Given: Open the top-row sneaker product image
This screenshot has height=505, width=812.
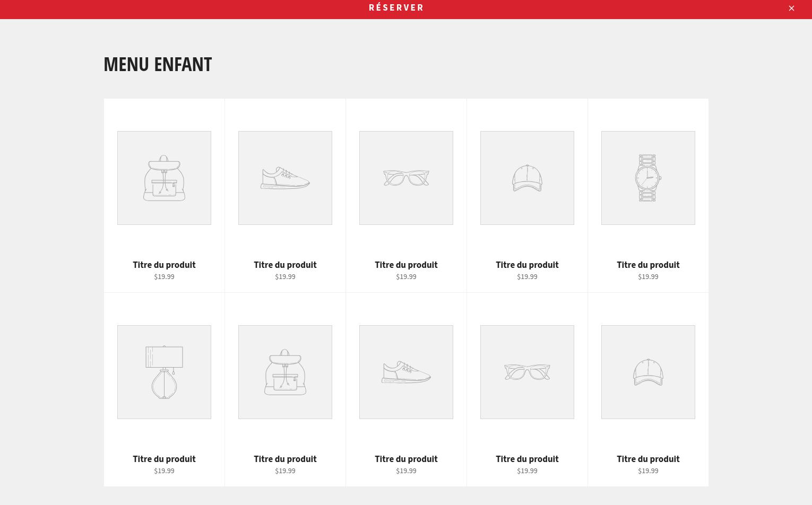Looking at the screenshot, I should point(285,178).
